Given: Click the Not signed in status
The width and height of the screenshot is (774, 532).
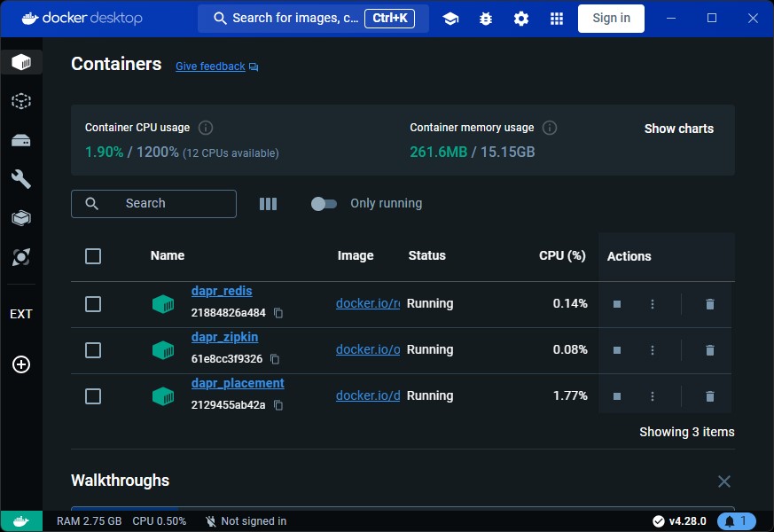Looking at the screenshot, I should [x=246, y=521].
